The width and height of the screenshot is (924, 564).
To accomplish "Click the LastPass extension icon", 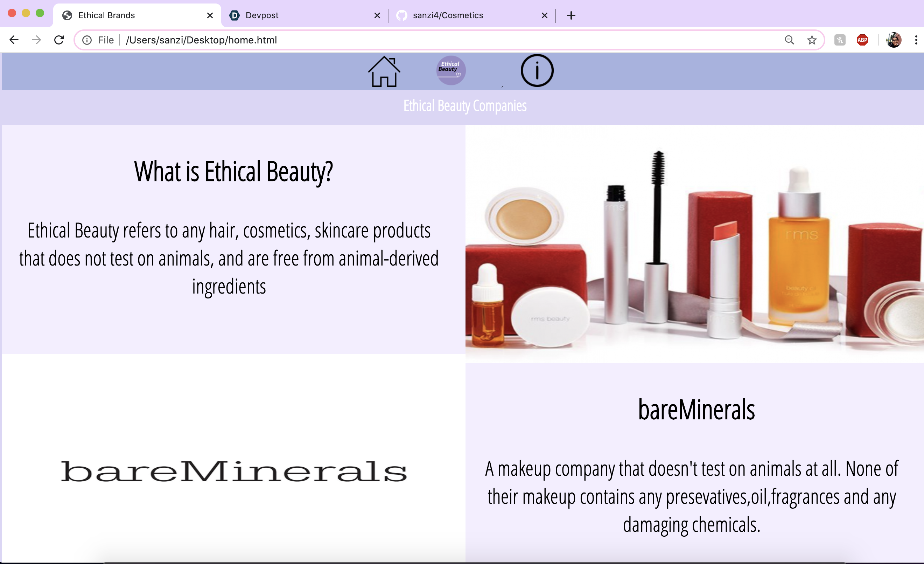I will (840, 40).
